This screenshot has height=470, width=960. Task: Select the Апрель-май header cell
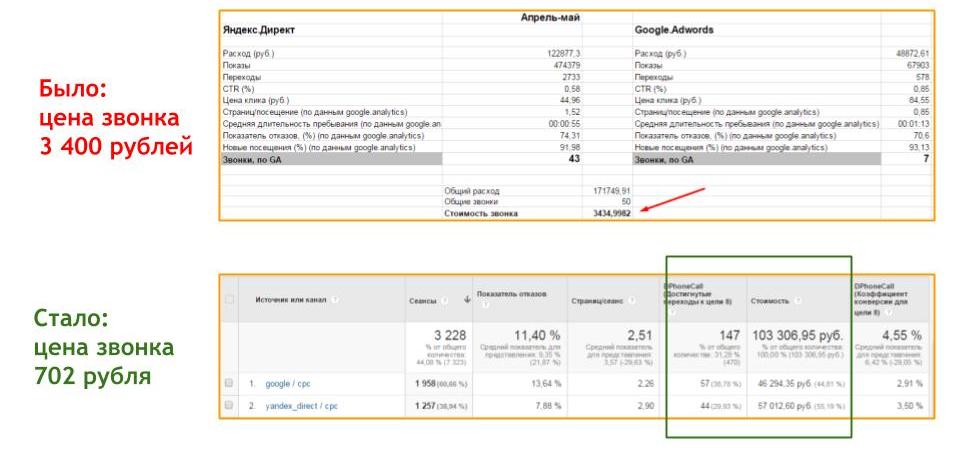click(548, 17)
